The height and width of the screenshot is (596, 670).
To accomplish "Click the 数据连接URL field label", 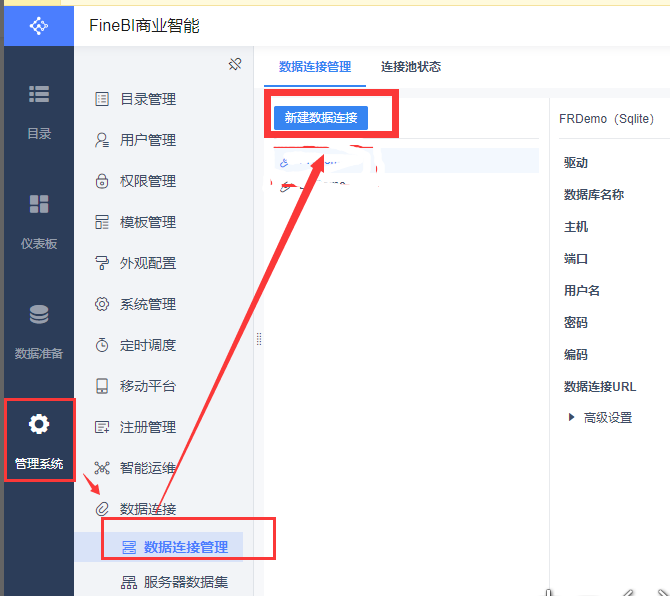I will (600, 387).
